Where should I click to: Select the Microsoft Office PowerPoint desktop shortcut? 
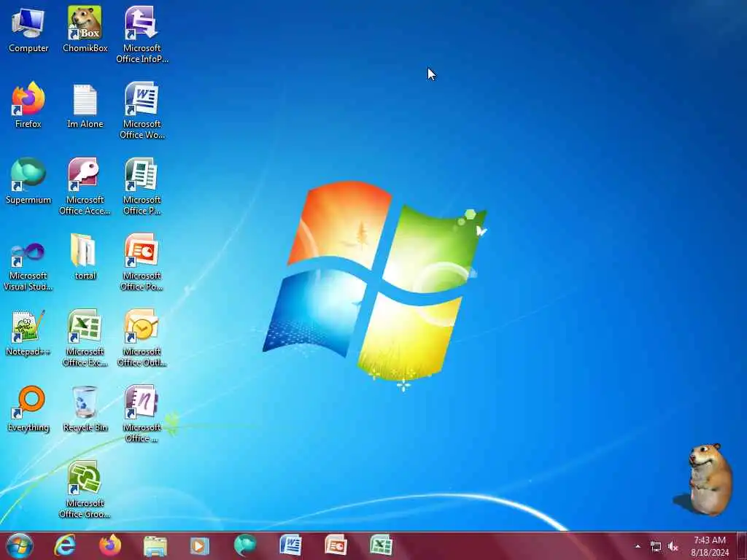tap(142, 262)
